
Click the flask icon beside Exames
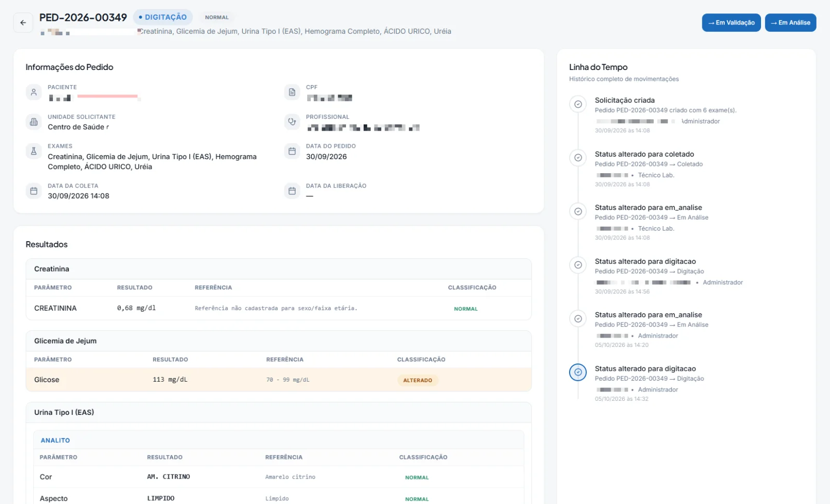click(x=34, y=151)
